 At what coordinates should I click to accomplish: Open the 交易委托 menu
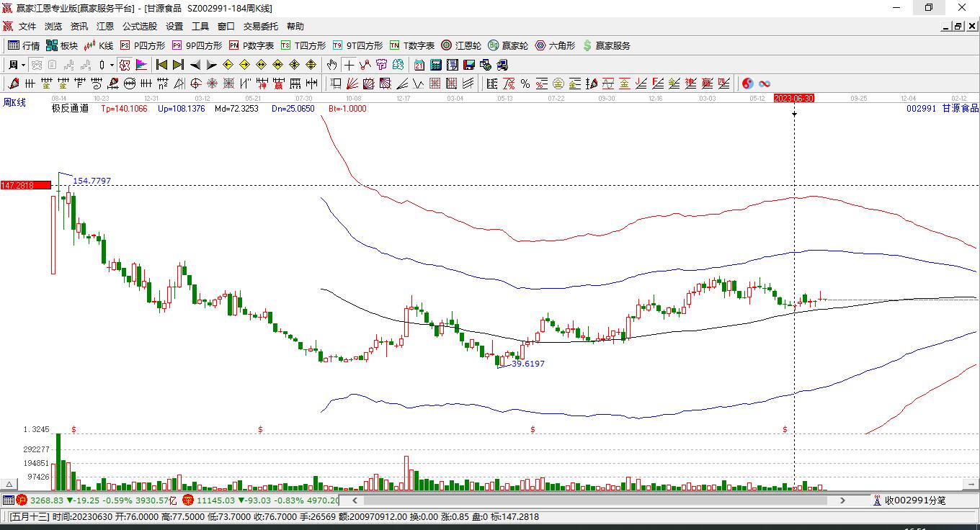pos(260,27)
